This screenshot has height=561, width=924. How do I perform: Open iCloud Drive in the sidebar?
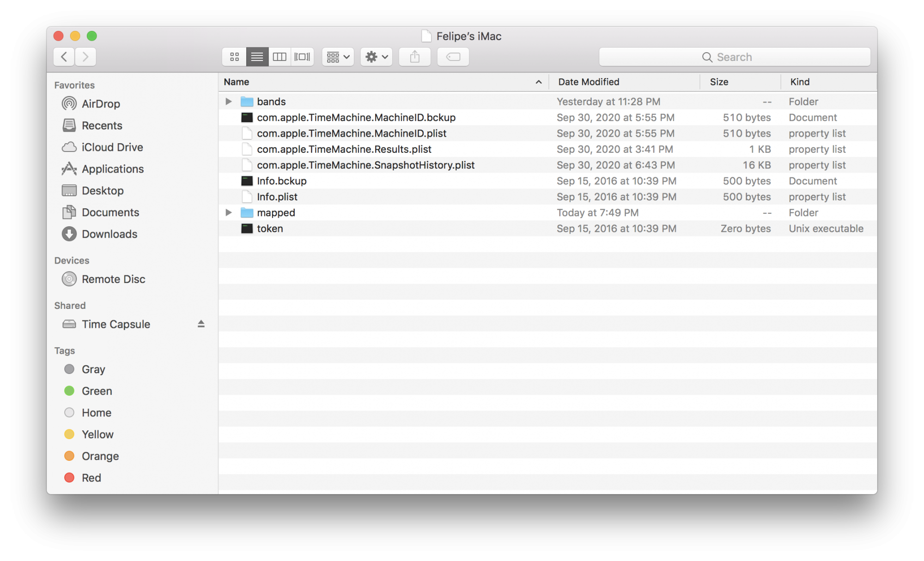(x=112, y=147)
